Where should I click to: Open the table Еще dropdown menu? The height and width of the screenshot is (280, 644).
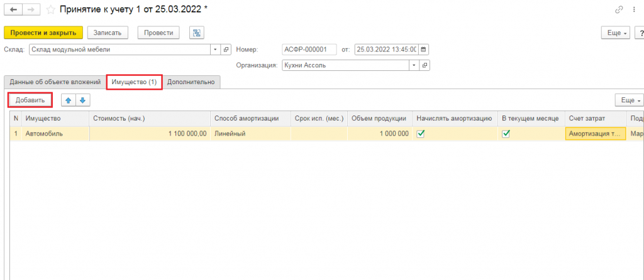[x=629, y=100]
